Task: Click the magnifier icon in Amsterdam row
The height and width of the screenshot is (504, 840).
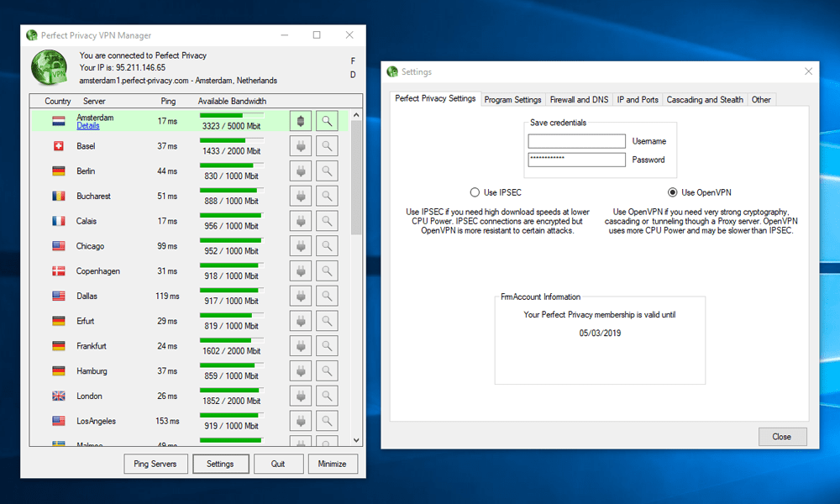Action: pyautogui.click(x=327, y=121)
